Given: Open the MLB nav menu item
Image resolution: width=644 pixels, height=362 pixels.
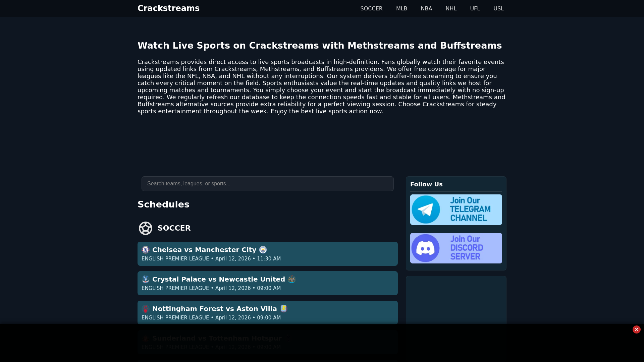Looking at the screenshot, I should coord(401,8).
